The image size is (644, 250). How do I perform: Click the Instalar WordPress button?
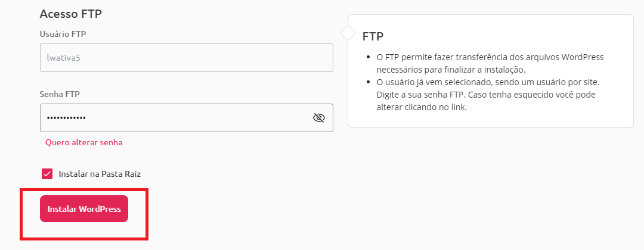pos(84,208)
